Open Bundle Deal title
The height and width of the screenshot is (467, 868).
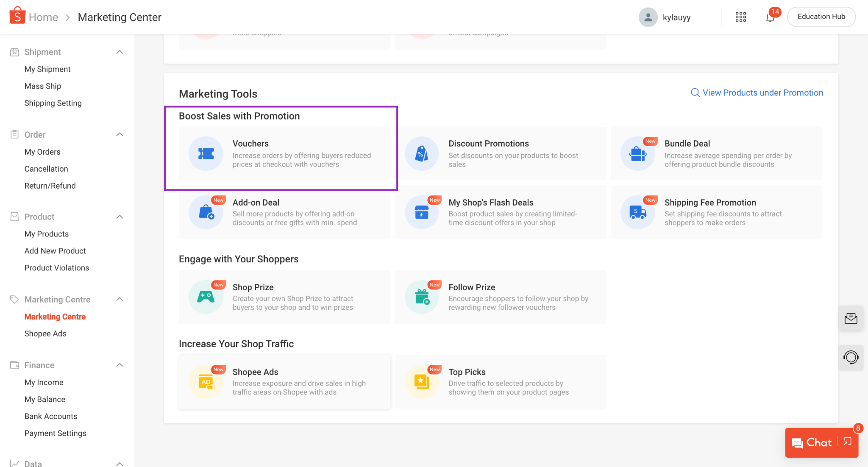pyautogui.click(x=687, y=143)
